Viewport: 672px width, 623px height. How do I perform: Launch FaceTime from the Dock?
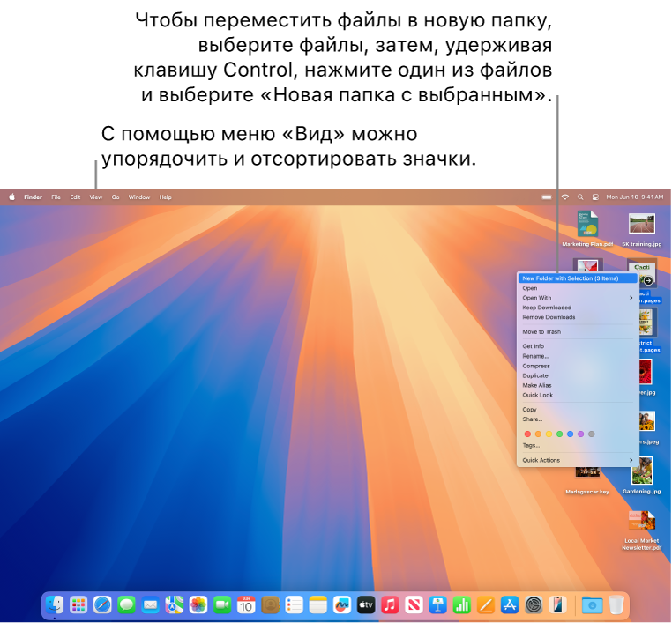[x=222, y=605]
